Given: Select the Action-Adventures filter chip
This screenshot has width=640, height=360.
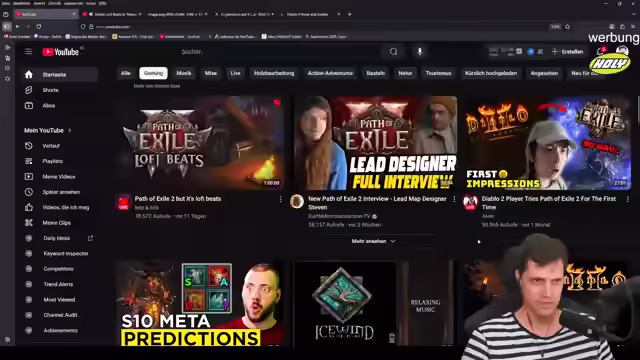Looking at the screenshot, I should (330, 73).
